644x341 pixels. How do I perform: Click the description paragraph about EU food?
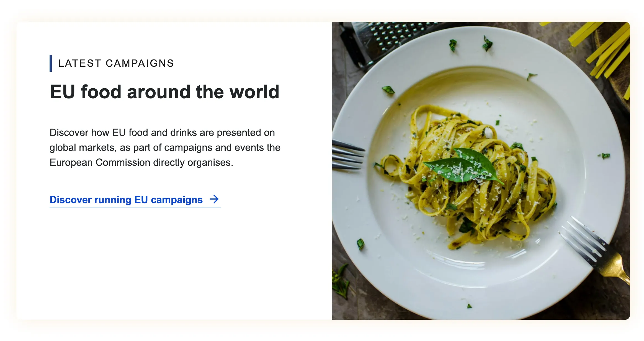pos(165,148)
